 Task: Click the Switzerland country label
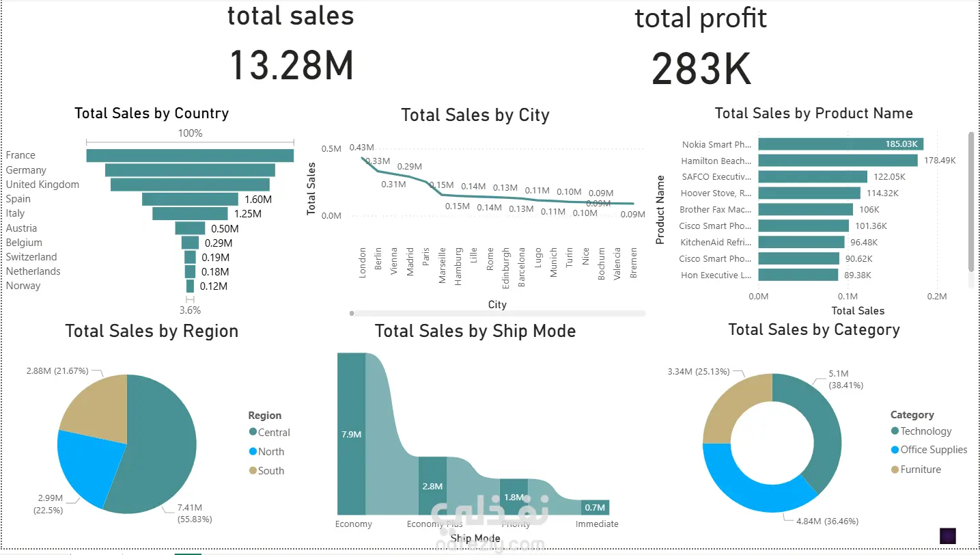coord(31,257)
